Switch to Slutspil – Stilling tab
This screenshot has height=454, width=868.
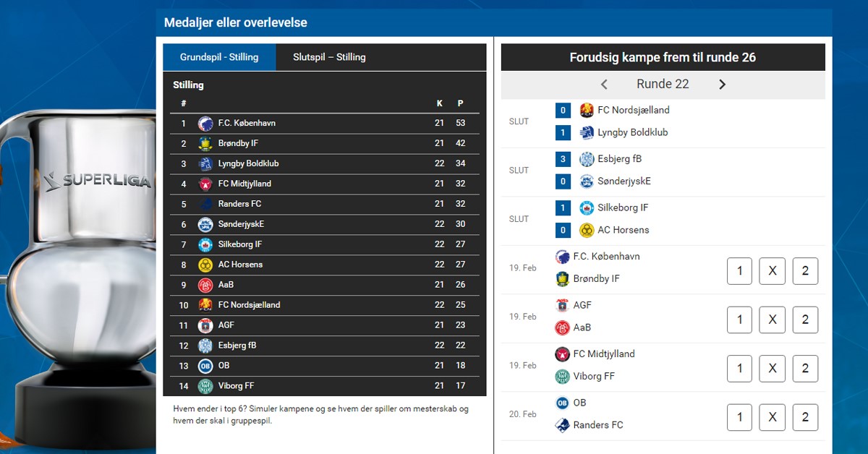point(329,57)
